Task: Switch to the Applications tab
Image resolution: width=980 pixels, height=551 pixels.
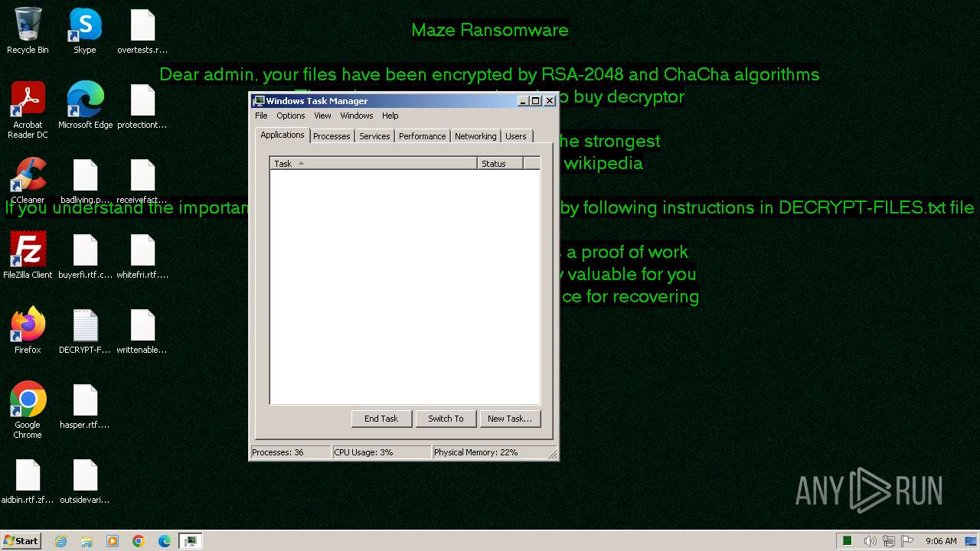Action: [x=283, y=135]
